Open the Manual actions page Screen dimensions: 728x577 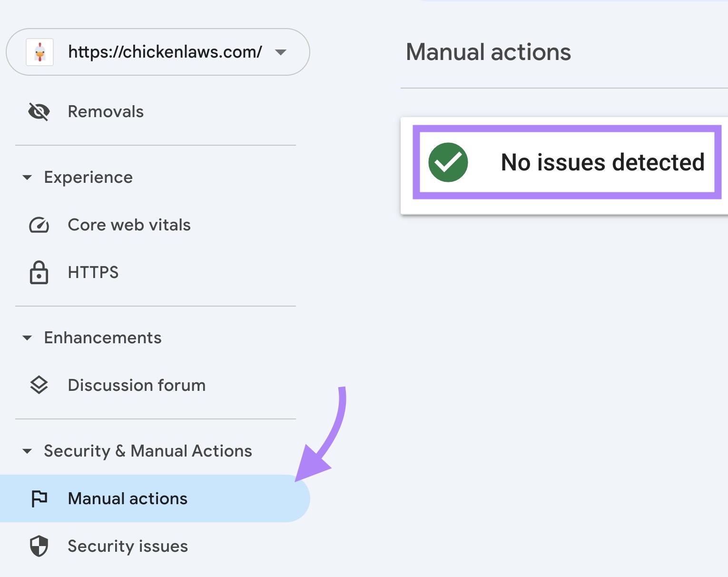pyautogui.click(x=127, y=498)
